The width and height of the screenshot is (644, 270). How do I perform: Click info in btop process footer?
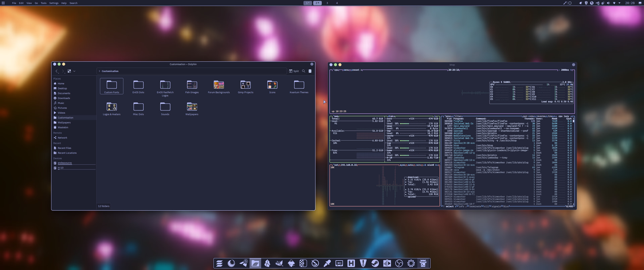click(462, 206)
